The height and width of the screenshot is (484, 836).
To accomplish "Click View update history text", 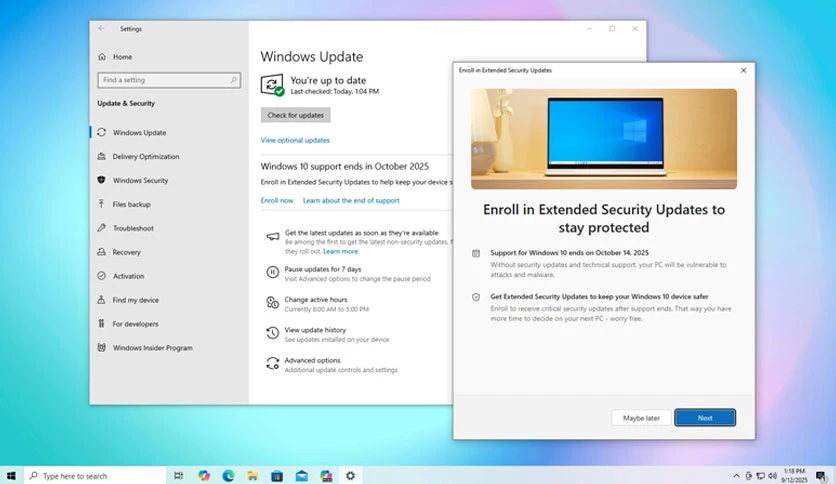I will coord(315,330).
